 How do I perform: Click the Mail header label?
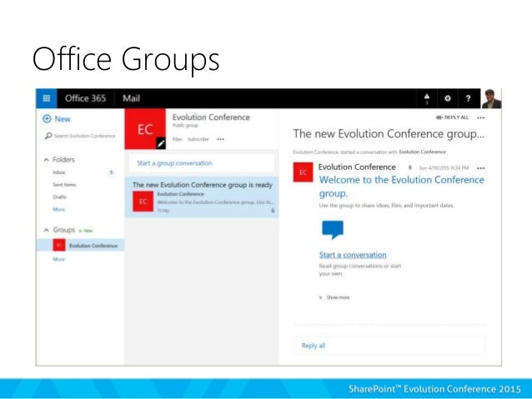[131, 98]
